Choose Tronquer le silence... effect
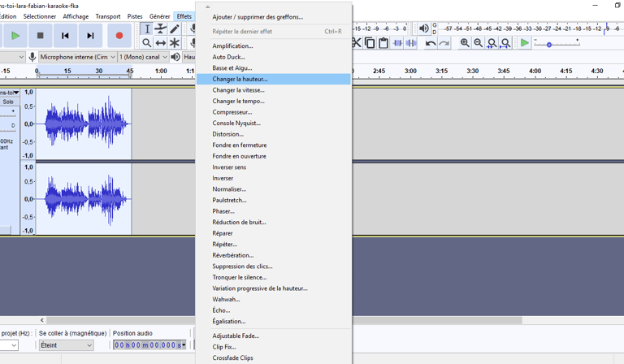Viewport: 624px width, 364px height. (x=274, y=277)
